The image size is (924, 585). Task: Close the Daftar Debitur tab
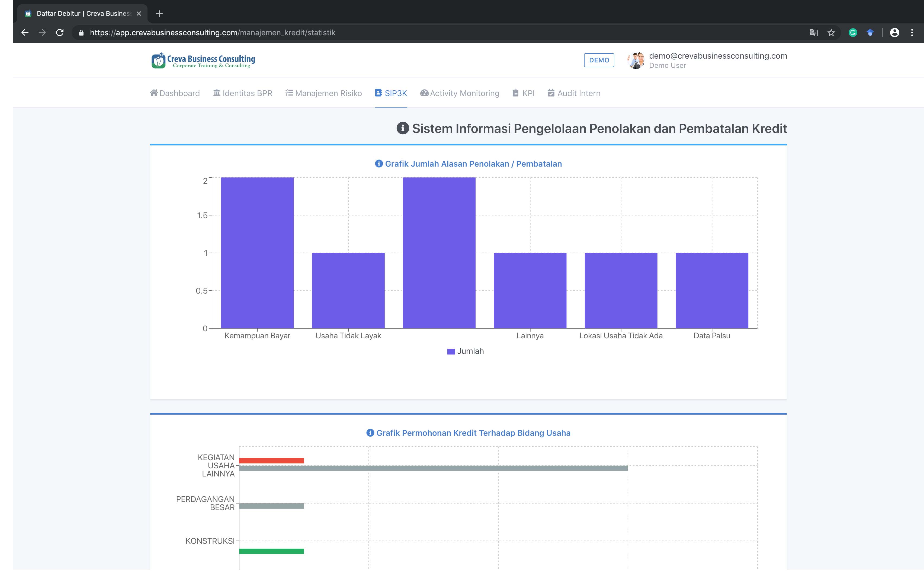139,14
